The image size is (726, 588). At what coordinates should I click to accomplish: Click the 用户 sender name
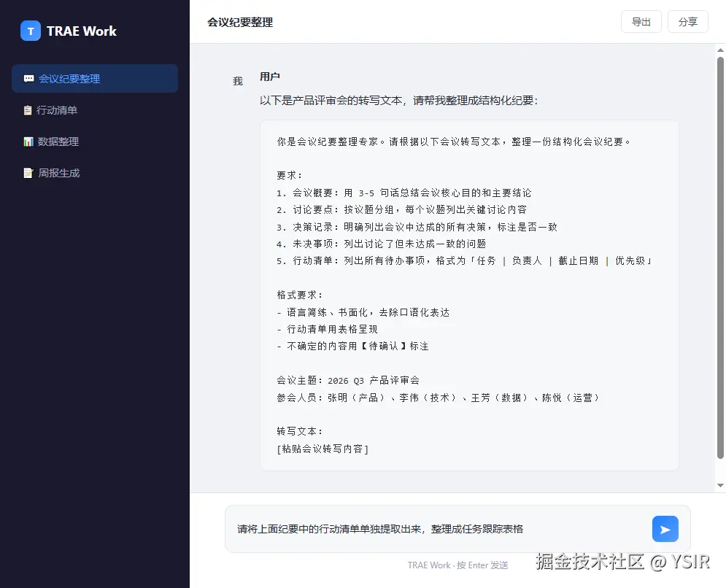[269, 77]
